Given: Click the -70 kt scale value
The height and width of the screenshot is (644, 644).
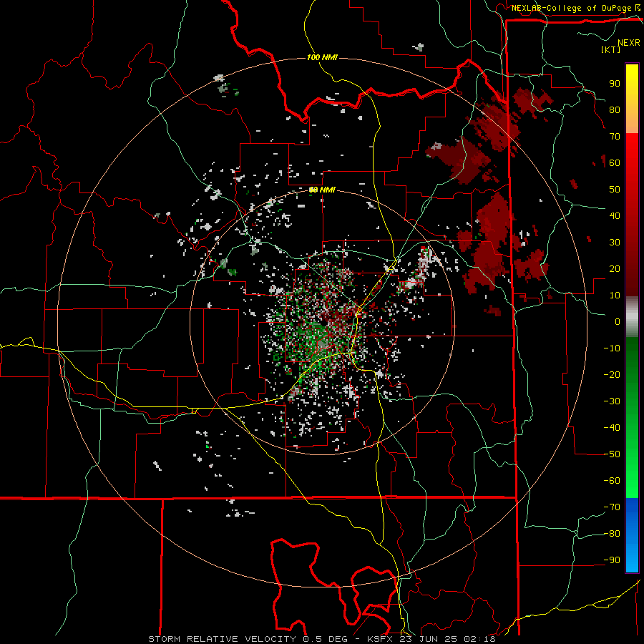Looking at the screenshot, I should 612,507.
